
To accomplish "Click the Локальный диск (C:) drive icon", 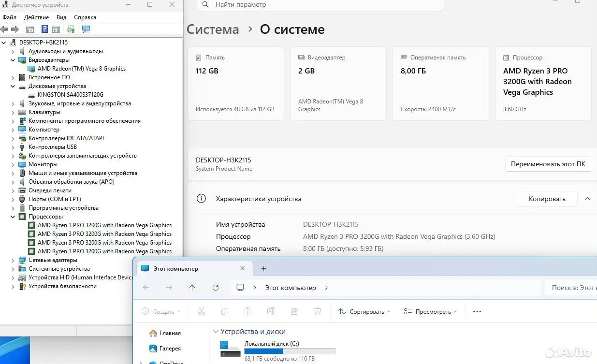I will tap(230, 349).
